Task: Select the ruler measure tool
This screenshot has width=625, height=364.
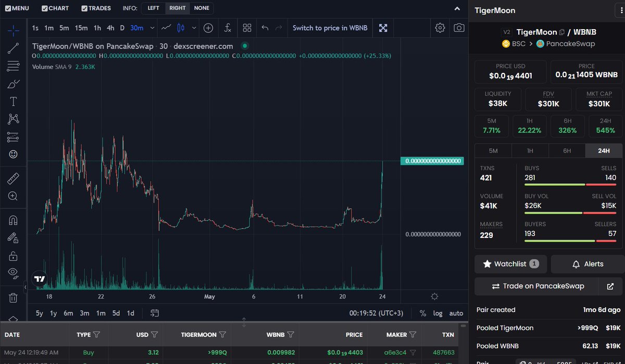Action: [14, 179]
